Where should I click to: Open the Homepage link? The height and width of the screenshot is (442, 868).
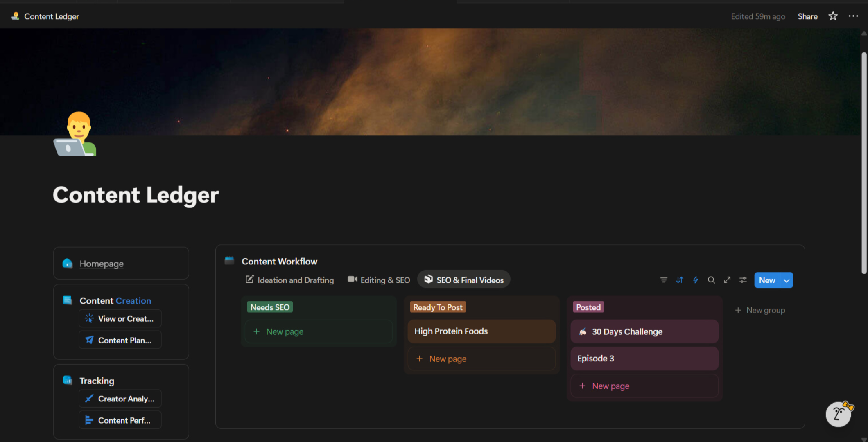[x=102, y=264]
